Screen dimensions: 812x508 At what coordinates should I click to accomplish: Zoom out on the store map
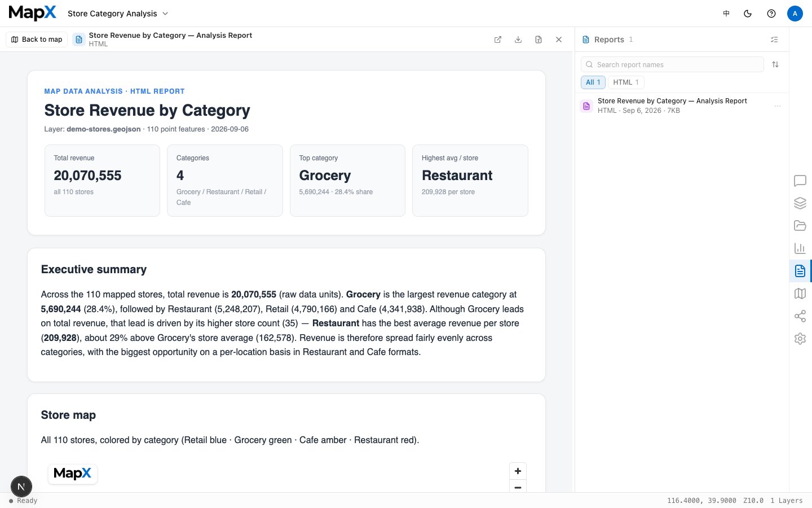(518, 487)
